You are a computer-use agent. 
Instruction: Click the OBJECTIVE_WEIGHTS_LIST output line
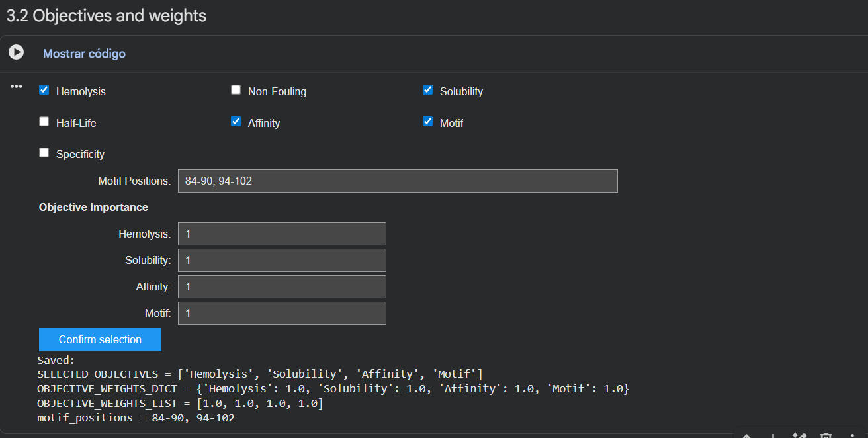tap(180, 404)
